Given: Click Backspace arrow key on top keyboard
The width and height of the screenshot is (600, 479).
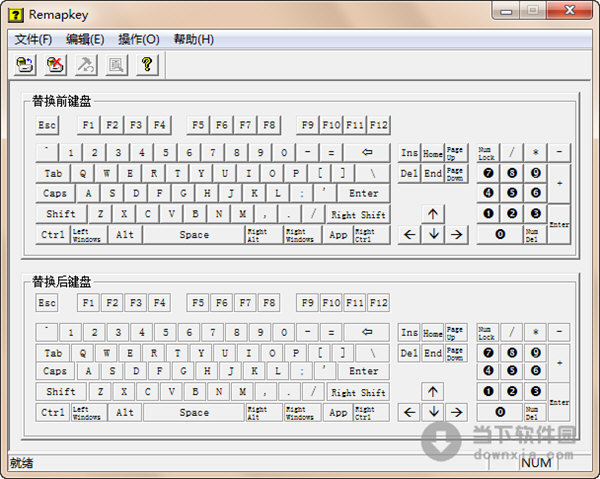Looking at the screenshot, I should tap(367, 153).
